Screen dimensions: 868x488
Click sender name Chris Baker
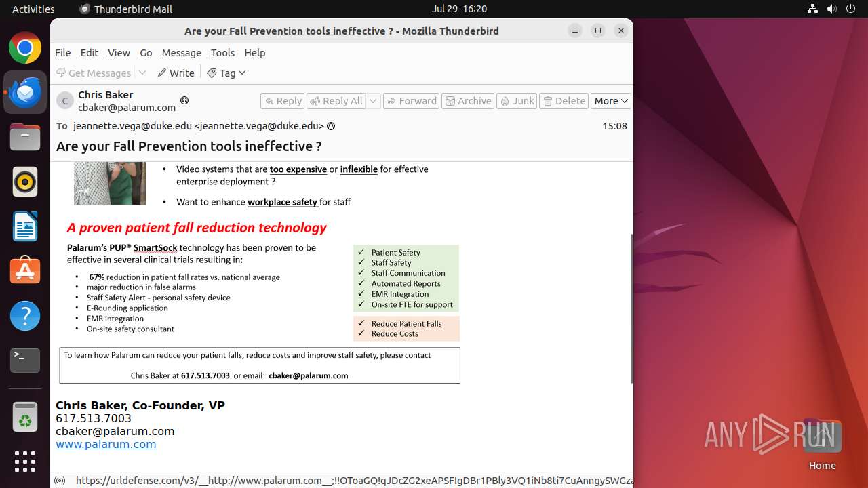click(105, 94)
